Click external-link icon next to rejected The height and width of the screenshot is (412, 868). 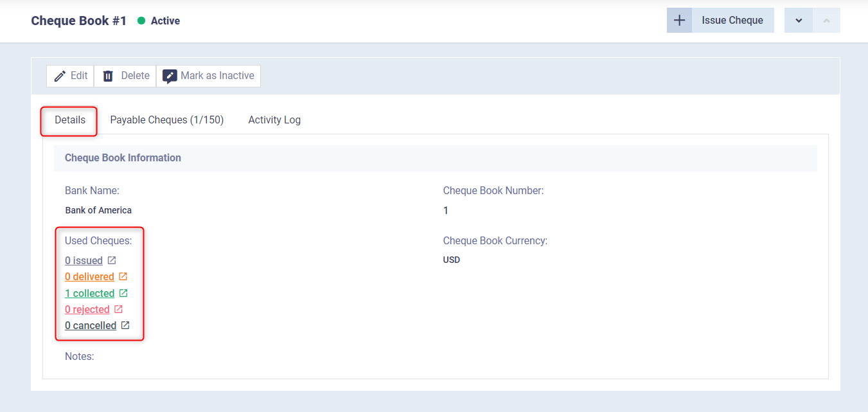(118, 309)
